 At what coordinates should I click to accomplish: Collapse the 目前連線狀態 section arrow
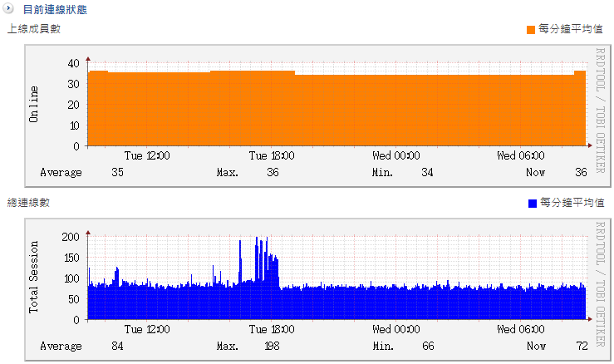click(x=9, y=10)
